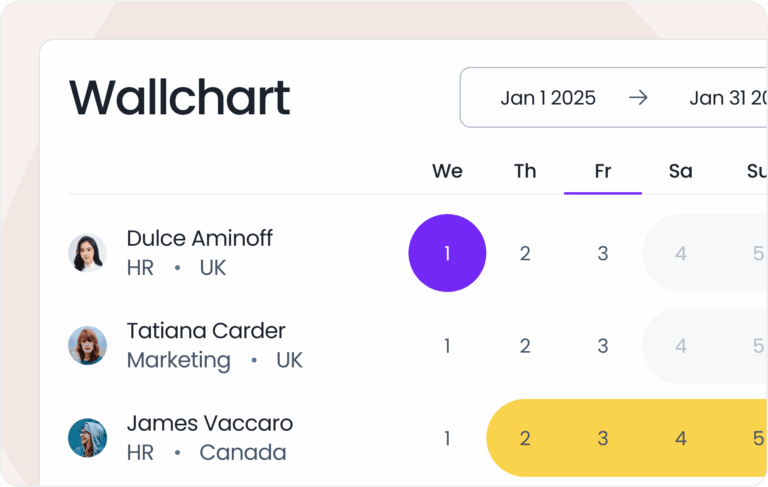Click Dulce Aminoff's profile avatar
This screenshot has width=768, height=487.
click(87, 253)
